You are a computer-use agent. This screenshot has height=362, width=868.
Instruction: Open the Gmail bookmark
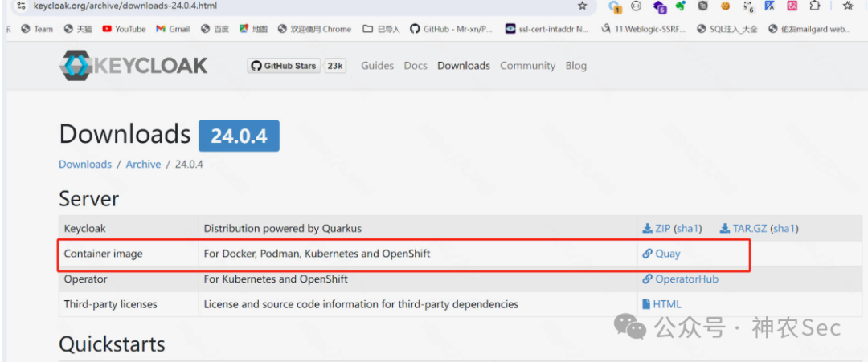(x=173, y=29)
